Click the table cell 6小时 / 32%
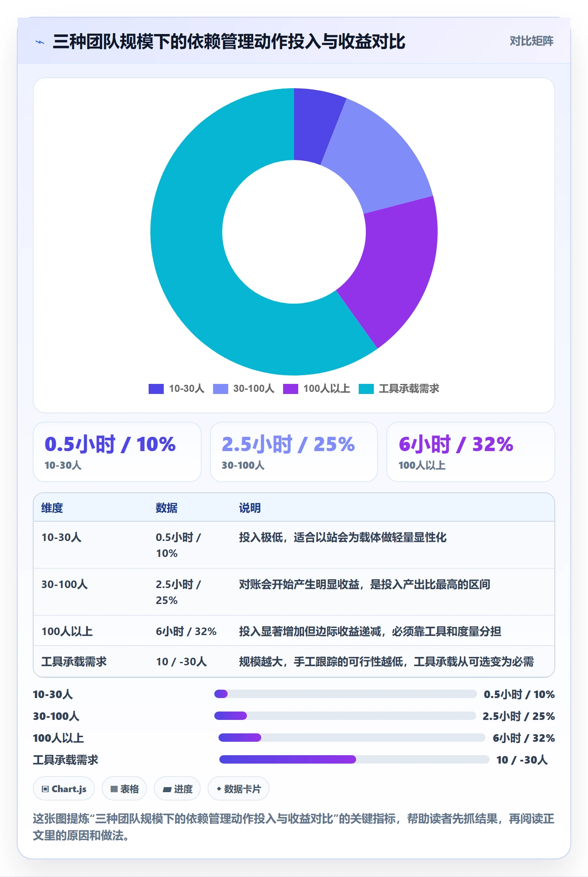 click(186, 631)
